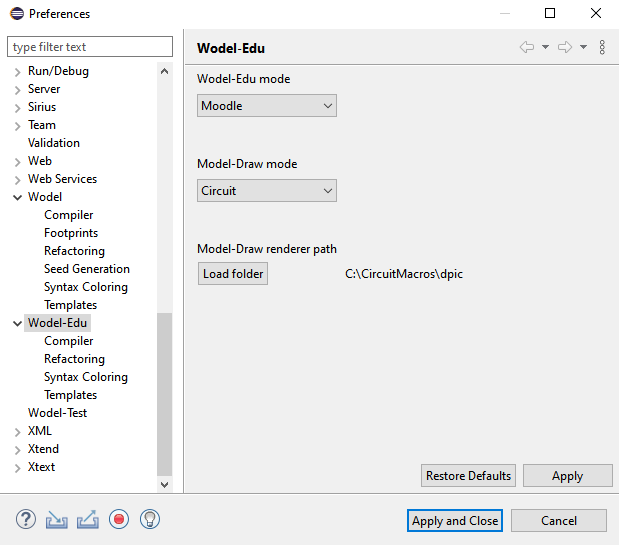Click the Export preferences icon
This screenshot has width=619, height=545.
coord(88,519)
